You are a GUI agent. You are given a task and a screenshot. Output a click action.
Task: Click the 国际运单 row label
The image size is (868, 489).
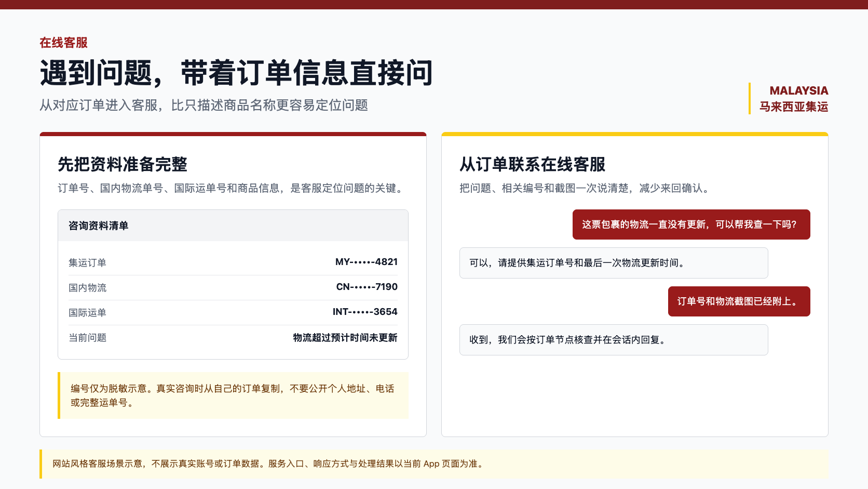coord(87,313)
